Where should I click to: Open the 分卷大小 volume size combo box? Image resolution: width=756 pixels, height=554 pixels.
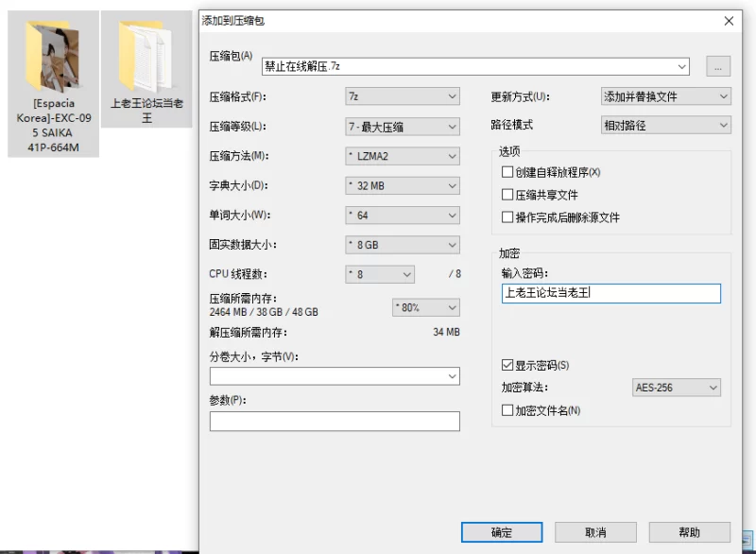(335, 376)
